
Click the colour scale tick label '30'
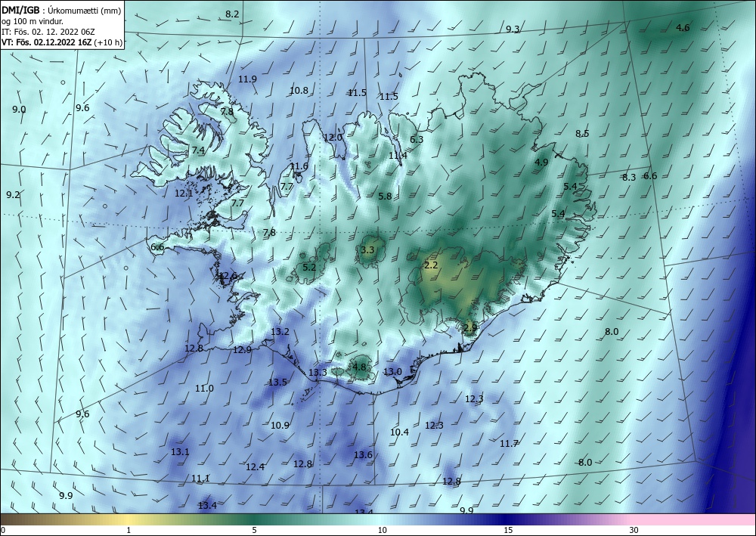pyautogui.click(x=634, y=531)
